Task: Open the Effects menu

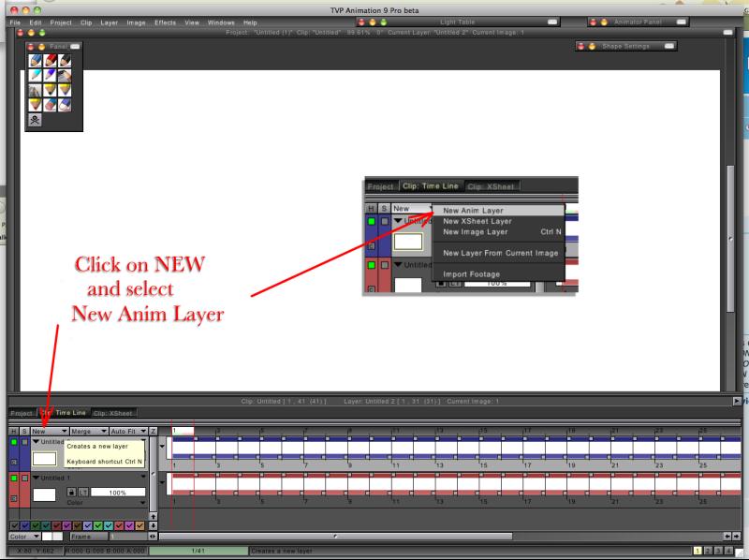Action: click(165, 22)
